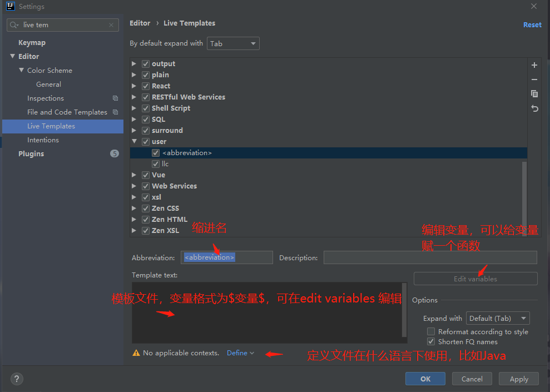Click the File and Code Templates project-level icon
Viewport: 550px width, 392px height.
115,112
